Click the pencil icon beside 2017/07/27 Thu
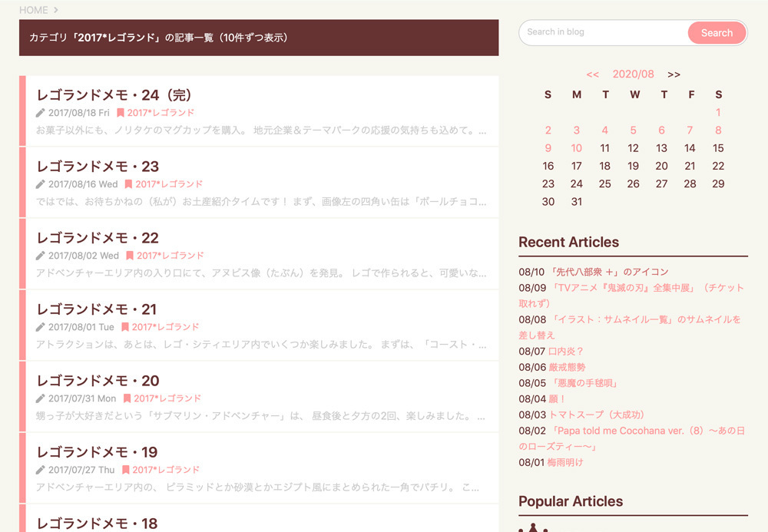The image size is (768, 532). click(40, 471)
